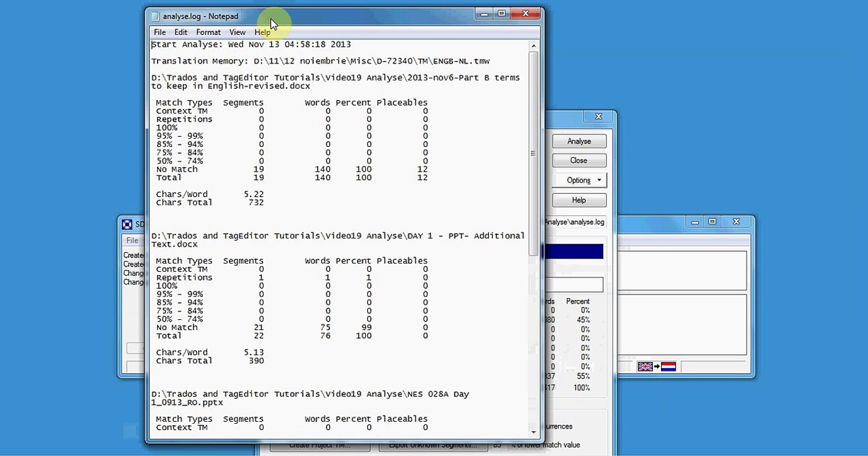Open the Edit menu in Notepad

point(181,32)
